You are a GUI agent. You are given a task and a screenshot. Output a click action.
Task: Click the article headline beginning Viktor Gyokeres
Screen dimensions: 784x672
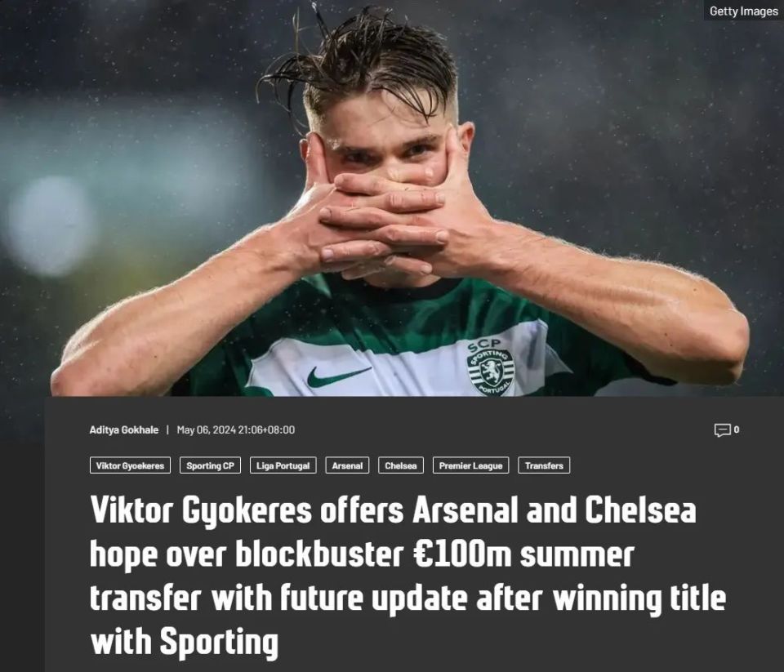[x=408, y=576]
